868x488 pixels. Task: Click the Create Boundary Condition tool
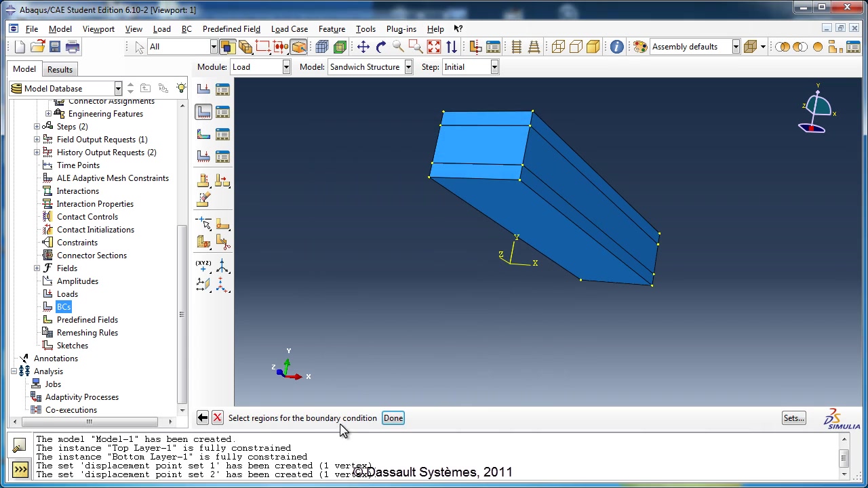click(203, 112)
